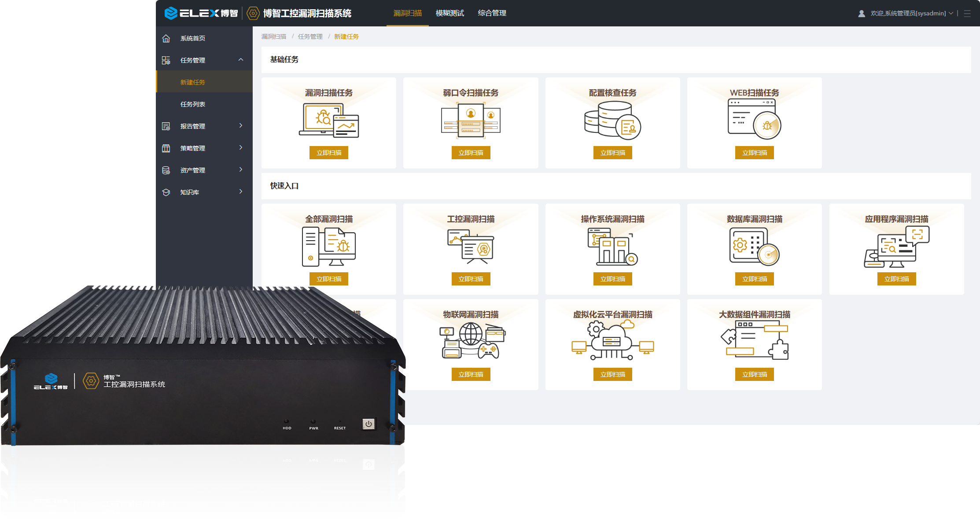This screenshot has width=980, height=523.
Task: Click the 工控漏洞扫描 presentation icon
Action: tap(471, 246)
